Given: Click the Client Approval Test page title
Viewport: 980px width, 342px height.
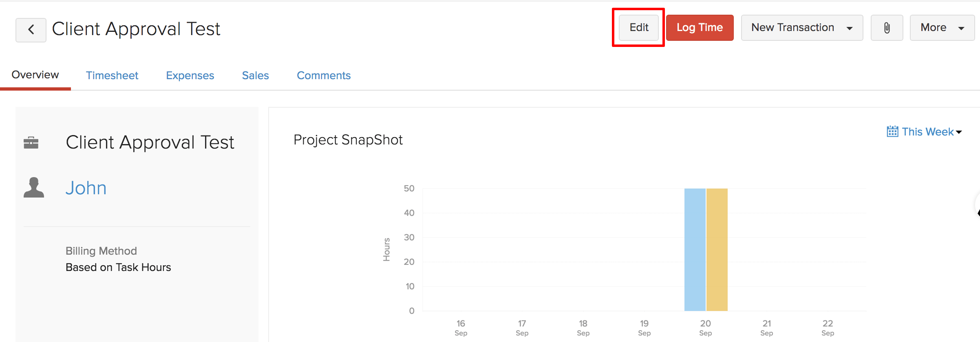Looking at the screenshot, I should click(x=136, y=29).
